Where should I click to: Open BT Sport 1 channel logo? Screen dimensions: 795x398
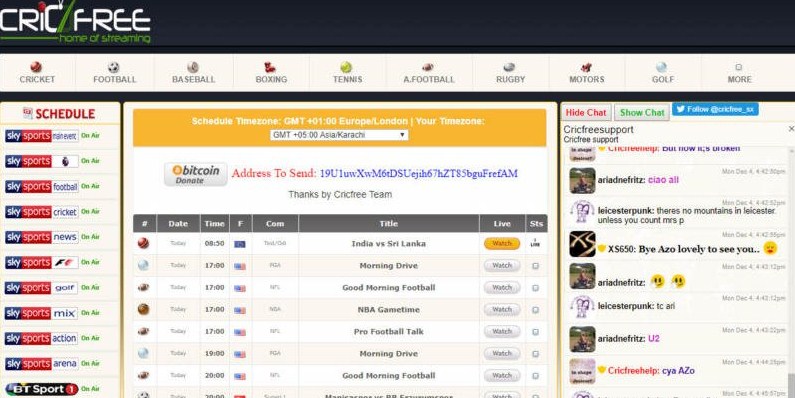coord(42,389)
